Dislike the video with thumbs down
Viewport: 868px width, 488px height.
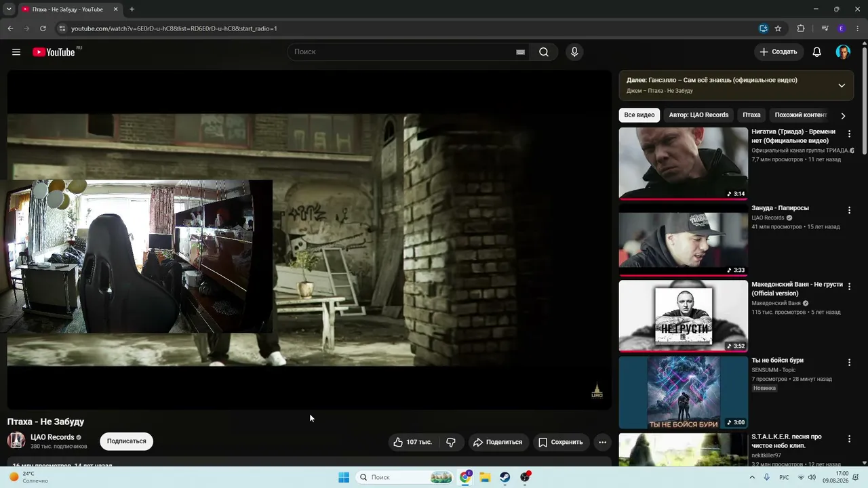click(x=451, y=442)
